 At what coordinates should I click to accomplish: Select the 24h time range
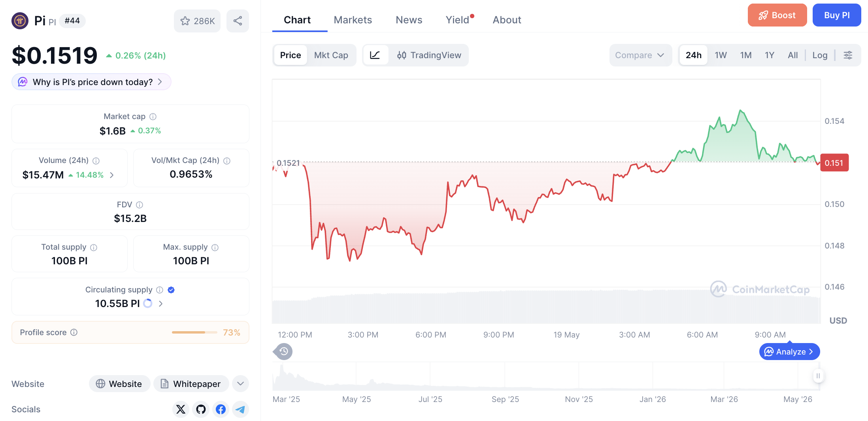(x=694, y=55)
